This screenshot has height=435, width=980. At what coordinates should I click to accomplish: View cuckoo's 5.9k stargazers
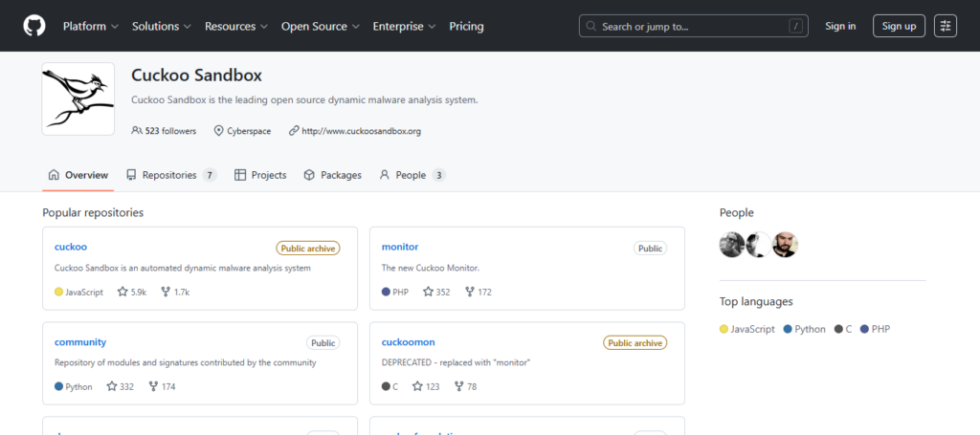pos(132,292)
